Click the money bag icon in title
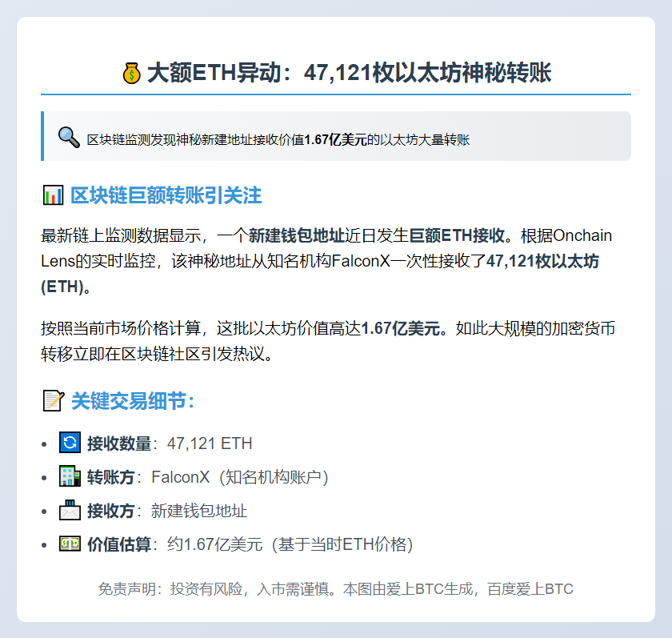Image resolution: width=672 pixels, height=638 pixels. [x=131, y=73]
